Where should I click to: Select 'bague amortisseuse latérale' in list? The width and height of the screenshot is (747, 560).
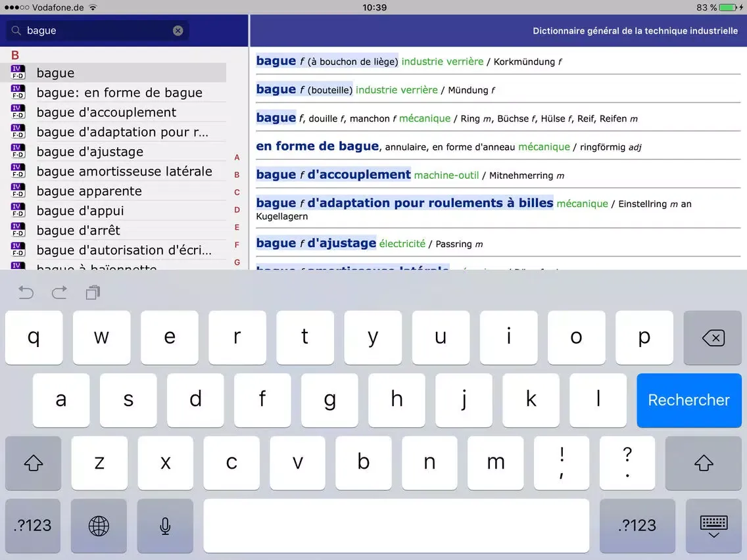[113, 171]
